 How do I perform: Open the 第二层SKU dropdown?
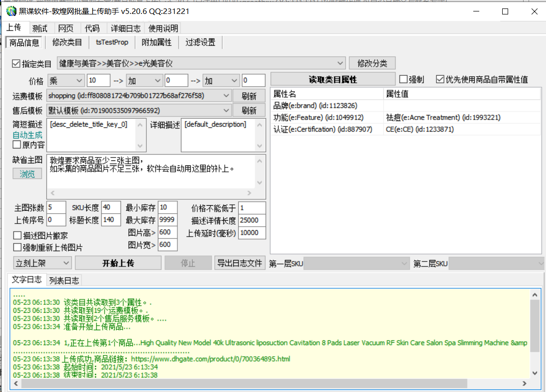point(496,263)
